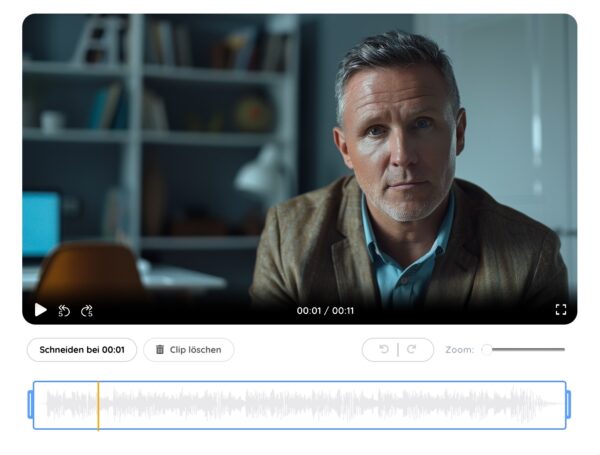This screenshot has width=600, height=455.
Task: Click the middle of the audio waveform
Action: (x=300, y=405)
